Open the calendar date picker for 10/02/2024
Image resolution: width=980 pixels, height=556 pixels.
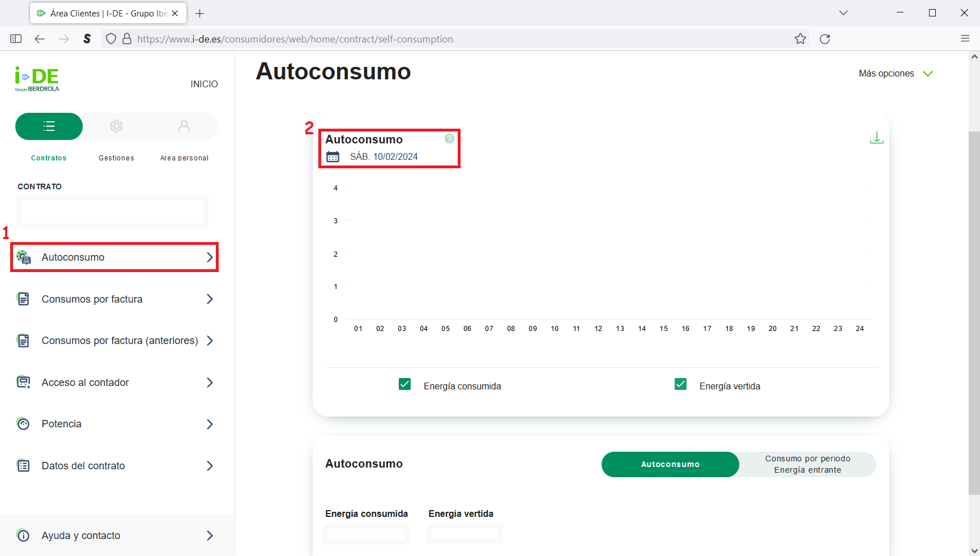[x=333, y=156]
